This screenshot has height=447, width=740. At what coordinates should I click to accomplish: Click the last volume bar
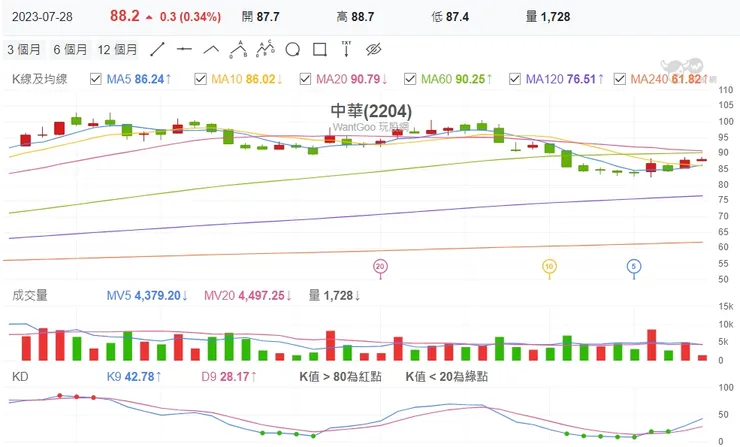pos(702,358)
